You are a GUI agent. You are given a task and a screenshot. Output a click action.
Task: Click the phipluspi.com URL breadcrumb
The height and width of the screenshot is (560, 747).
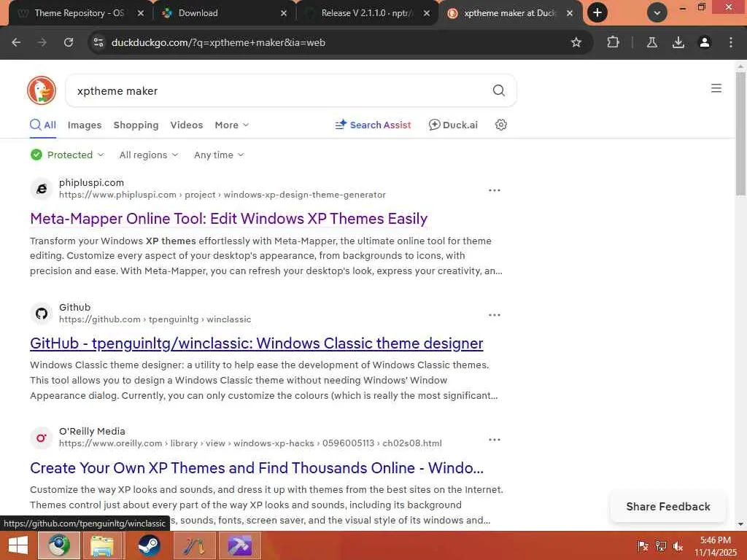click(x=222, y=195)
